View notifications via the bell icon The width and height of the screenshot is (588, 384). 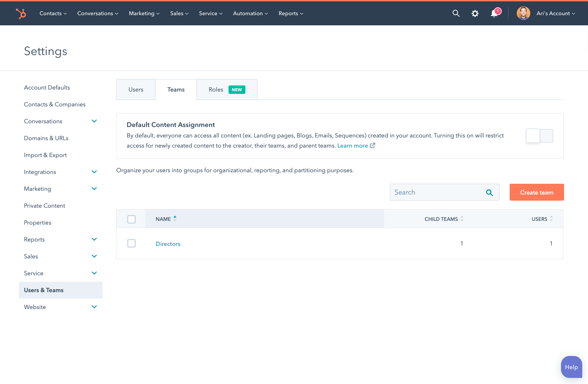coord(494,14)
